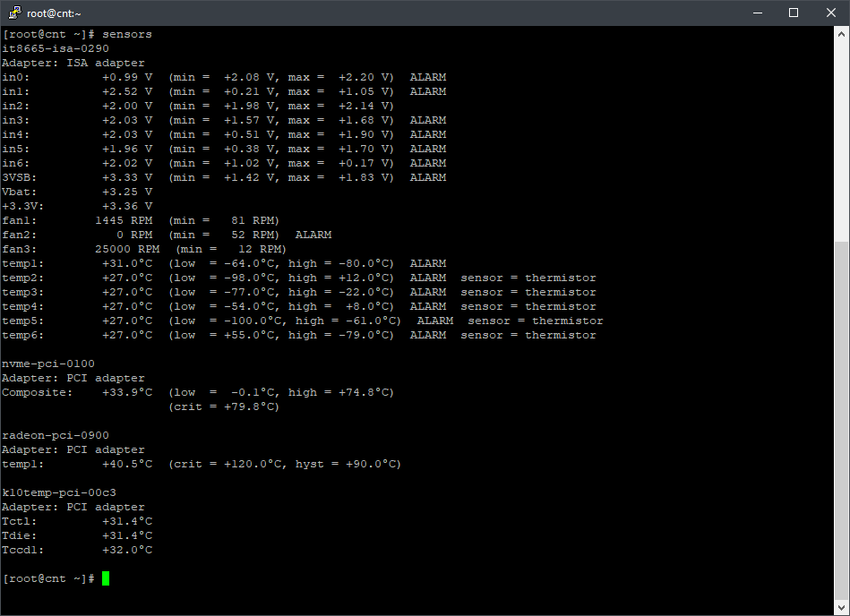Click "sensor = thermistor" on the temp2 row
The height and width of the screenshot is (616, 850).
click(528, 278)
